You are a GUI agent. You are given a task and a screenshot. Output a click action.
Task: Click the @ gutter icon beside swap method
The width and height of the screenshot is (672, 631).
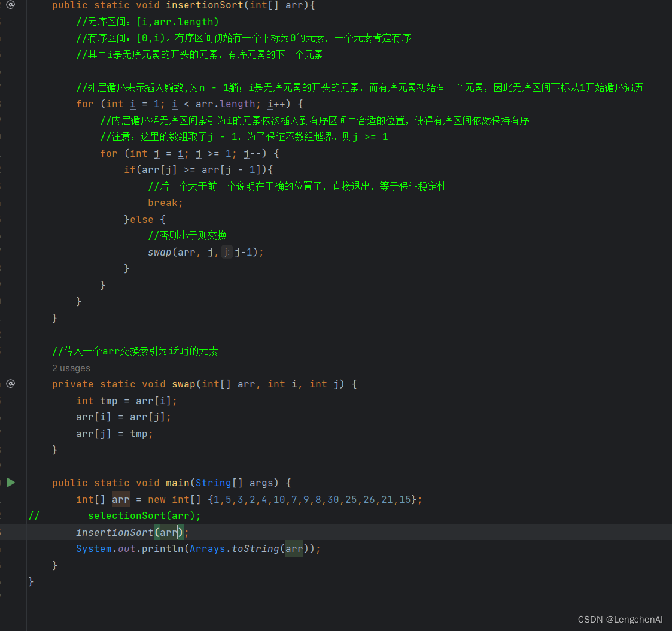10,383
